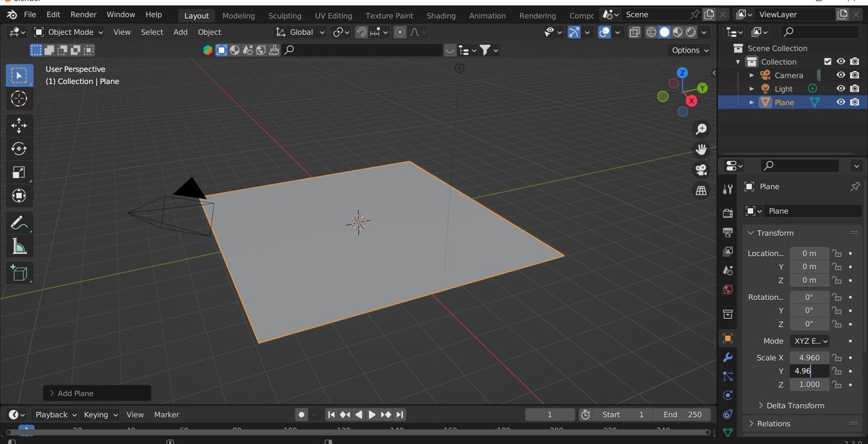This screenshot has height=444, width=868.
Task: Open the Particles properties tab
Action: 728,376
